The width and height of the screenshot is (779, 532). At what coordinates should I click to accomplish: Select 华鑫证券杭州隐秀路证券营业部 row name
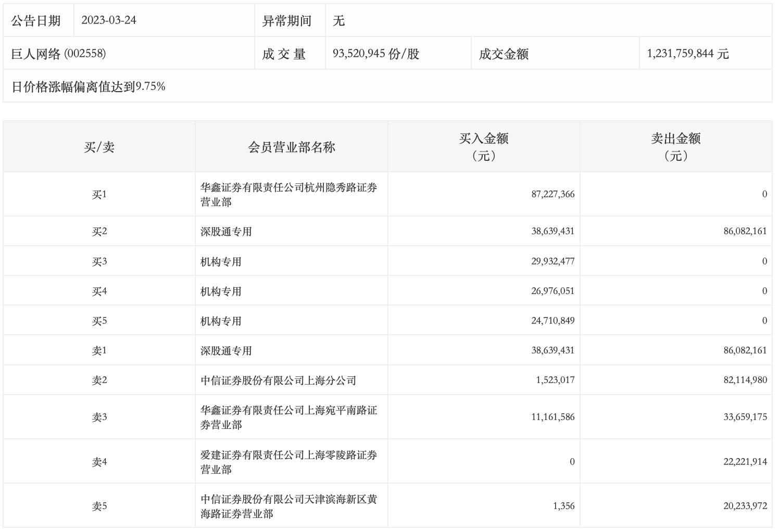tap(288, 195)
